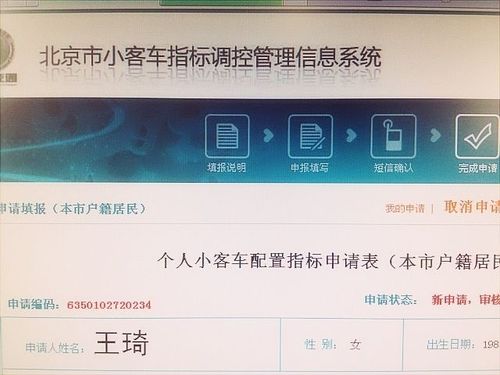Click the 申请状态 label
The image size is (500, 375).
click(390, 300)
